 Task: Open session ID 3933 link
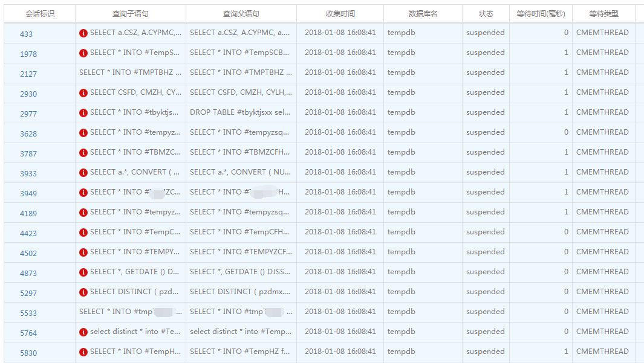tap(28, 174)
